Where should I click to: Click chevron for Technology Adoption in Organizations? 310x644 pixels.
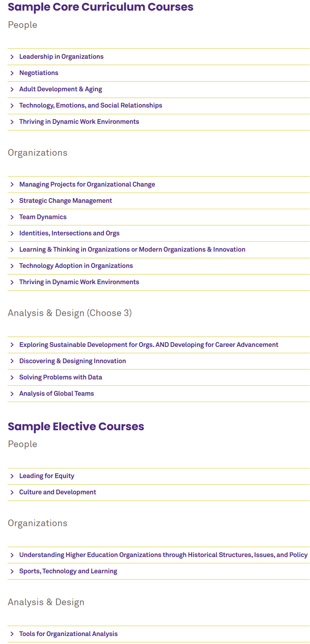12,266
